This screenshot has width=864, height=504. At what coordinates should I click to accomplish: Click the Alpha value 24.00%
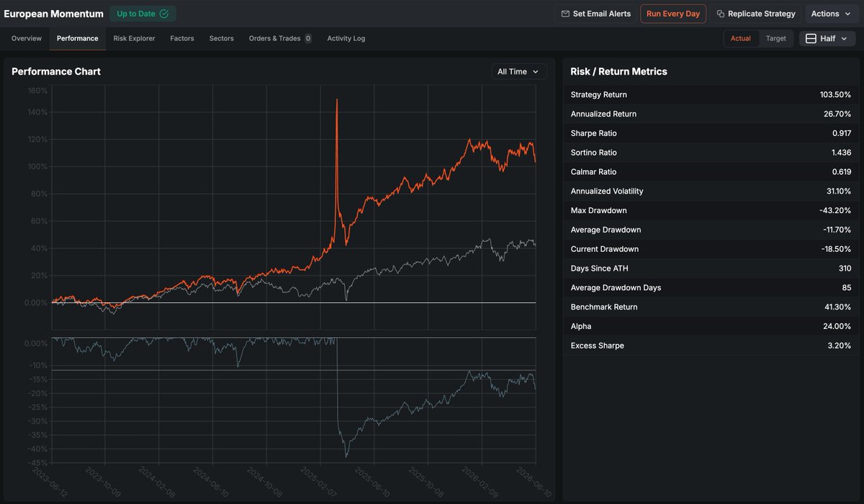[837, 327]
